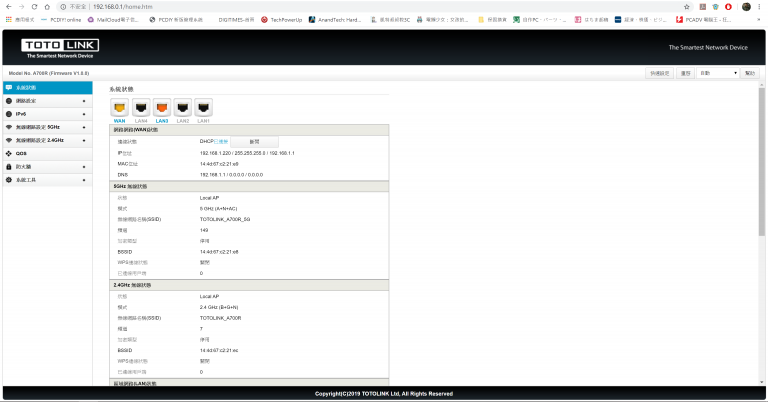Click the LAN4 port icon

point(141,108)
